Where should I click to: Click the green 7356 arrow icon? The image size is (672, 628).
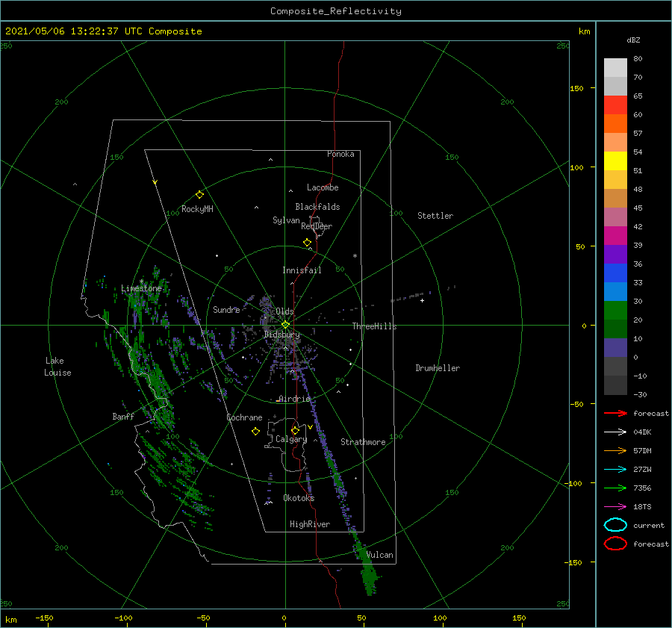point(615,488)
